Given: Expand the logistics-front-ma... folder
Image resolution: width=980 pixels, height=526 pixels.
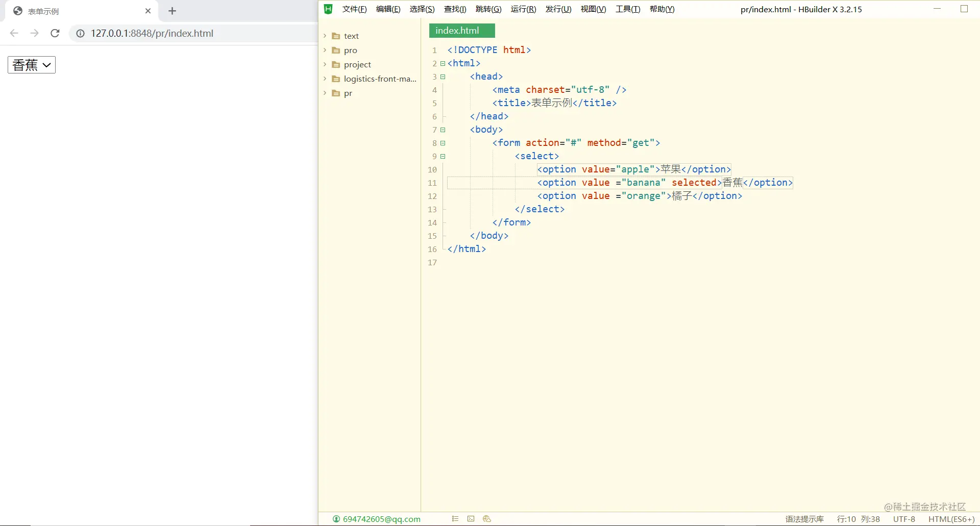Looking at the screenshot, I should [x=325, y=79].
